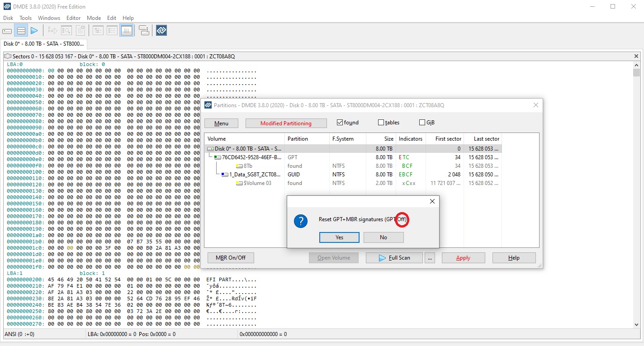Open the Disk menu
The height and width of the screenshot is (346, 644).
[8, 18]
